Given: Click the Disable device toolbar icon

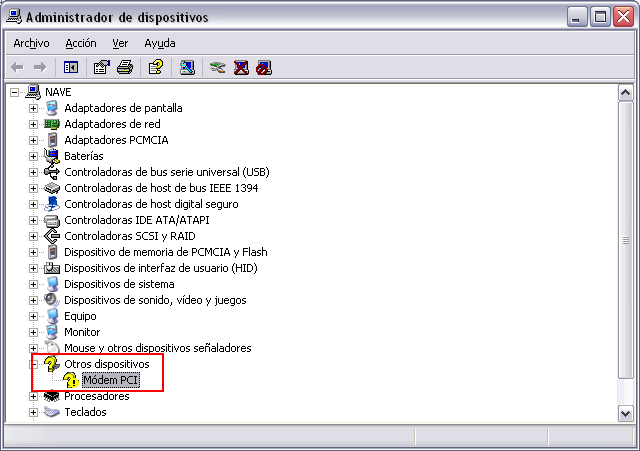Looking at the screenshot, I should (x=264, y=67).
